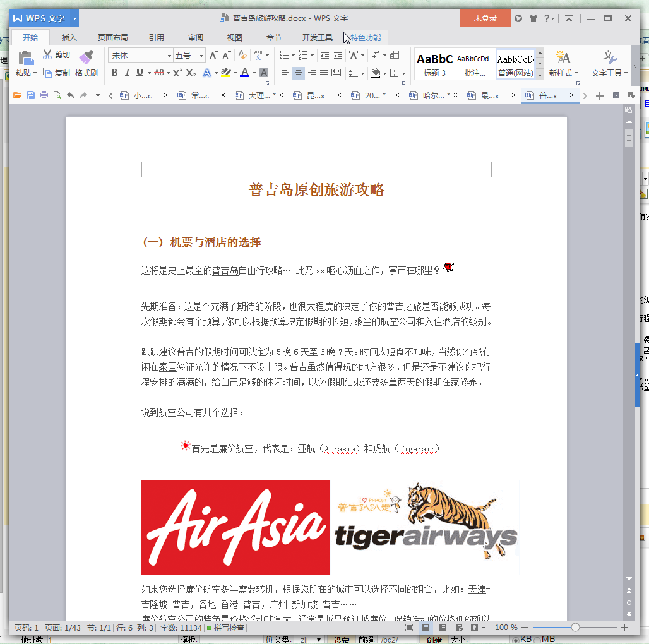Toggle character shading A icon
This screenshot has width=649, height=644.
264,73
